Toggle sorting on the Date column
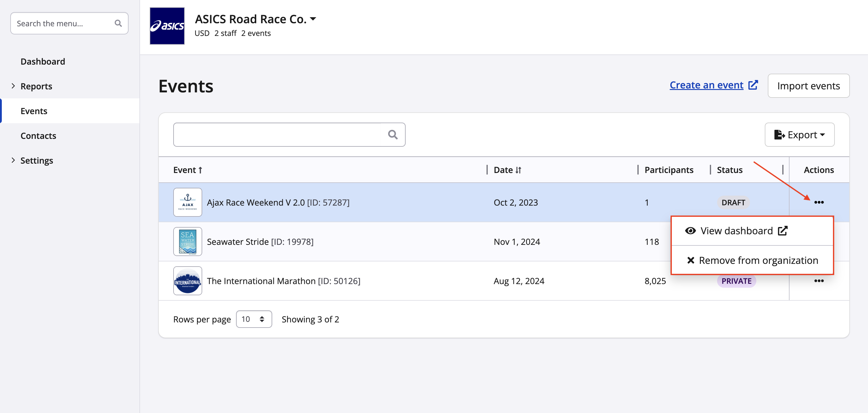 coord(507,170)
